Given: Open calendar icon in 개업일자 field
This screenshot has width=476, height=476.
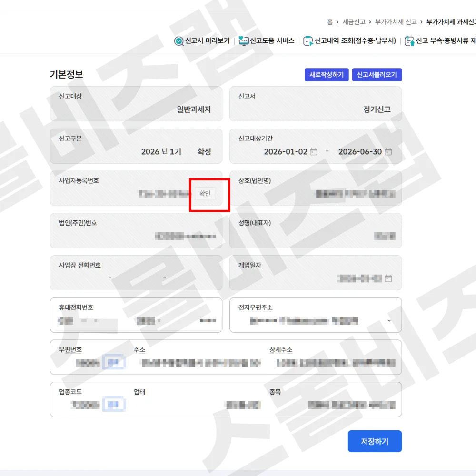Looking at the screenshot, I should click(x=388, y=278).
